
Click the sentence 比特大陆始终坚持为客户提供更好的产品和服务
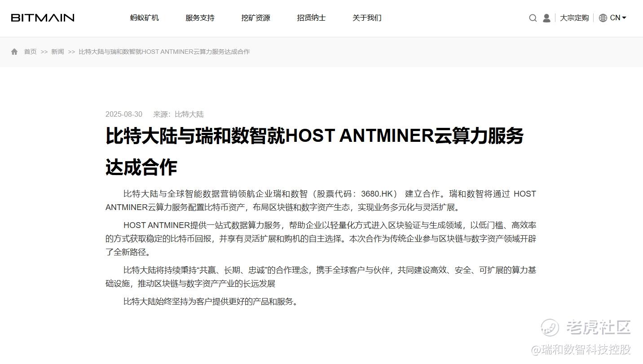pos(211,302)
